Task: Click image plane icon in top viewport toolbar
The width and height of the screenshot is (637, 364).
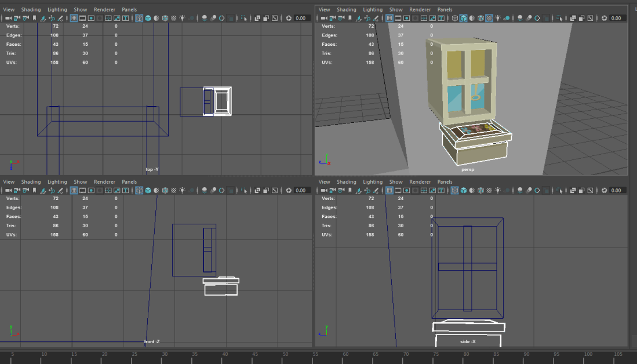Action: (43, 18)
